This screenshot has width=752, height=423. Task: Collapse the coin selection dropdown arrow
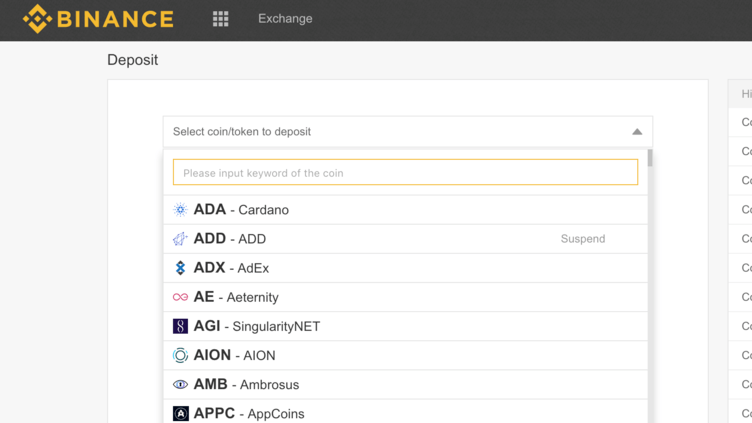tap(637, 132)
